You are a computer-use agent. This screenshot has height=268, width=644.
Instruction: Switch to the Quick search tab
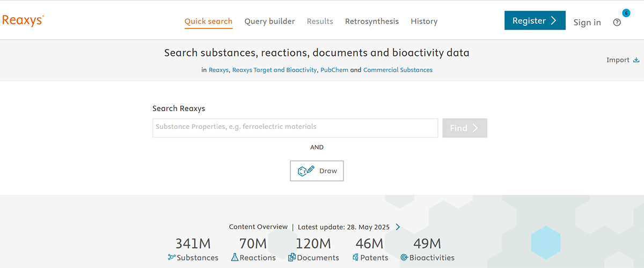(x=208, y=21)
